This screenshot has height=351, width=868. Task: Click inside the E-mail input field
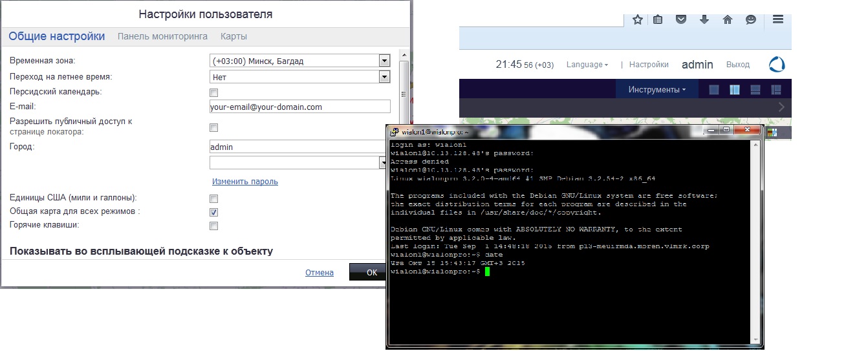tap(300, 107)
